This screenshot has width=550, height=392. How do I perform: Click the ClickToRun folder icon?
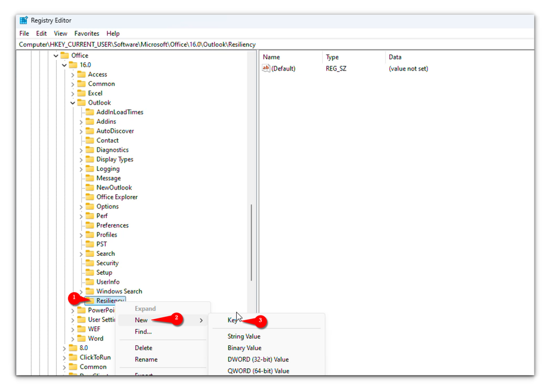click(73, 357)
